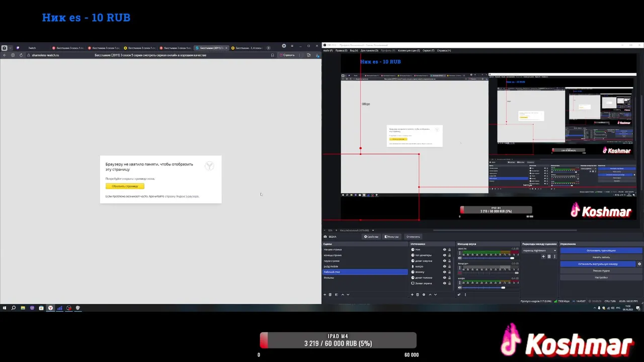This screenshot has width=644, height=362.
Task: Open source Фильтры button above the docks
Action: pyautogui.click(x=392, y=237)
